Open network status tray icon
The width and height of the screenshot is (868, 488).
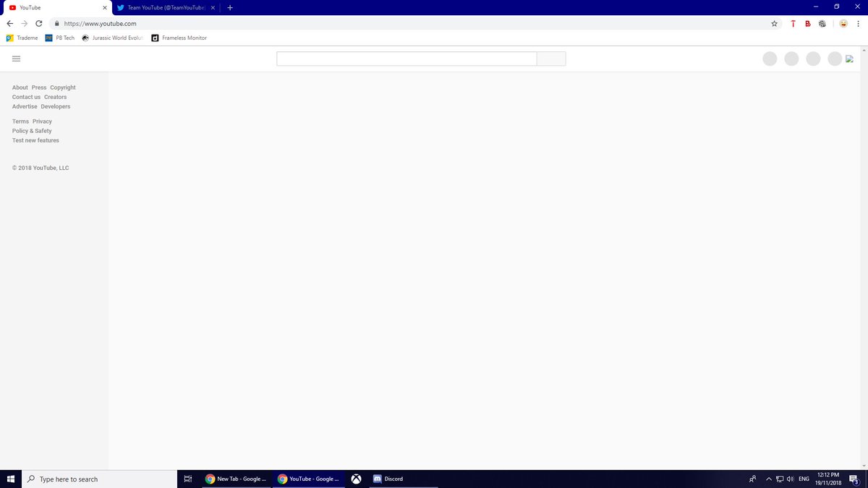click(780, 479)
